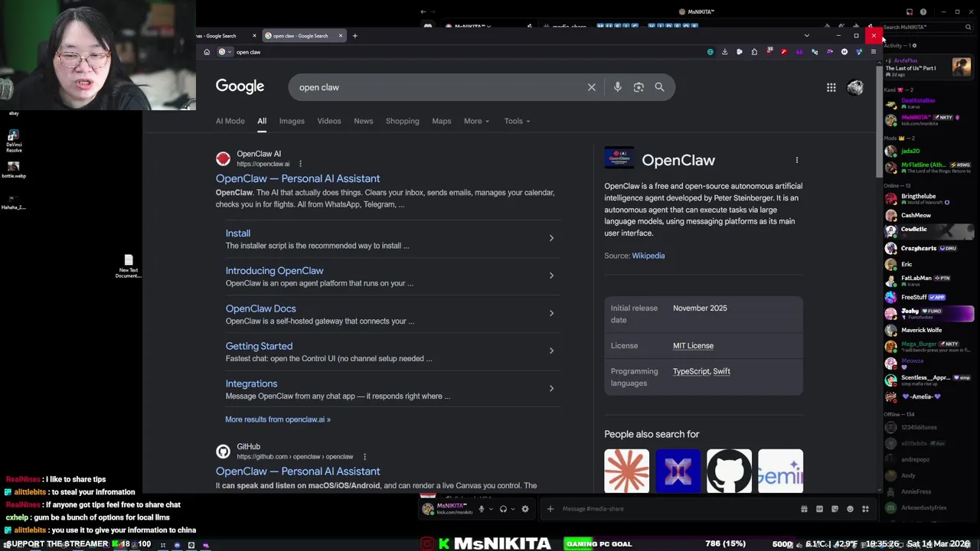This screenshot has width=980, height=551.
Task: Open New Text Document on the desktop
Action: (x=128, y=266)
